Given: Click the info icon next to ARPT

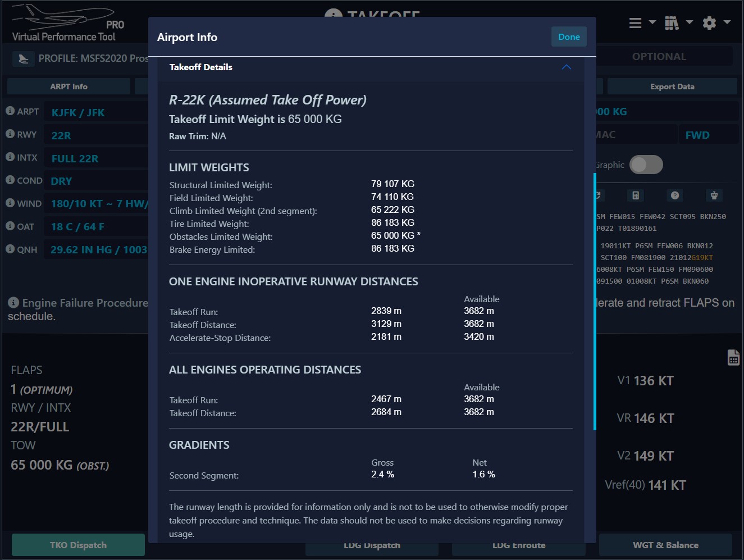Looking at the screenshot, I should [x=10, y=111].
